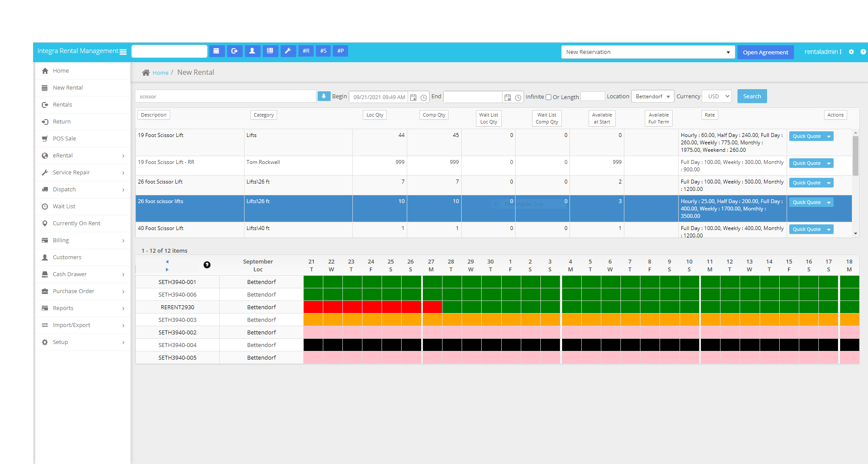Image resolution: width=868 pixels, height=464 pixels.
Task: Open the Begin date calendar picker
Action: (413, 97)
